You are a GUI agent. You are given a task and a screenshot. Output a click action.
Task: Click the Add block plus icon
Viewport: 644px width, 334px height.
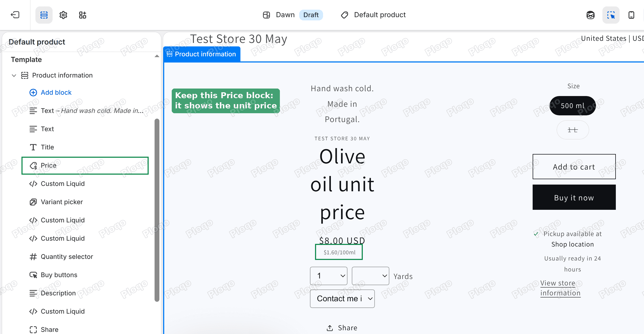[33, 93]
